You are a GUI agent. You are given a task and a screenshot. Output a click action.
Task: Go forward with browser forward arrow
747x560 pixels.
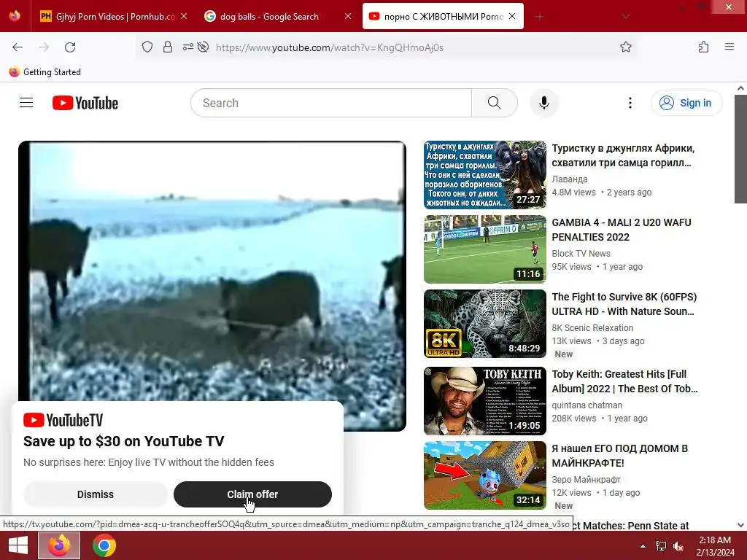pos(44,47)
